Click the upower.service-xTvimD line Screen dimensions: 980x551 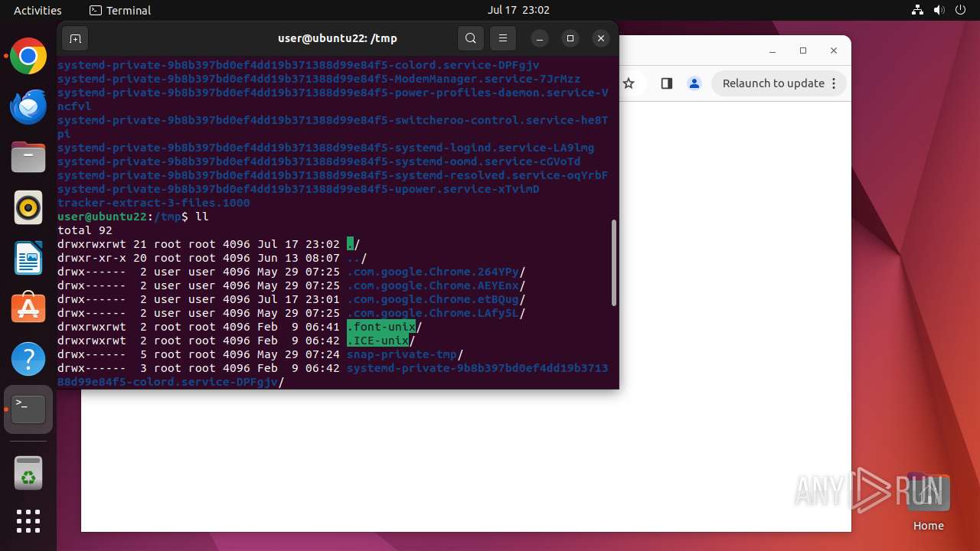299,189
